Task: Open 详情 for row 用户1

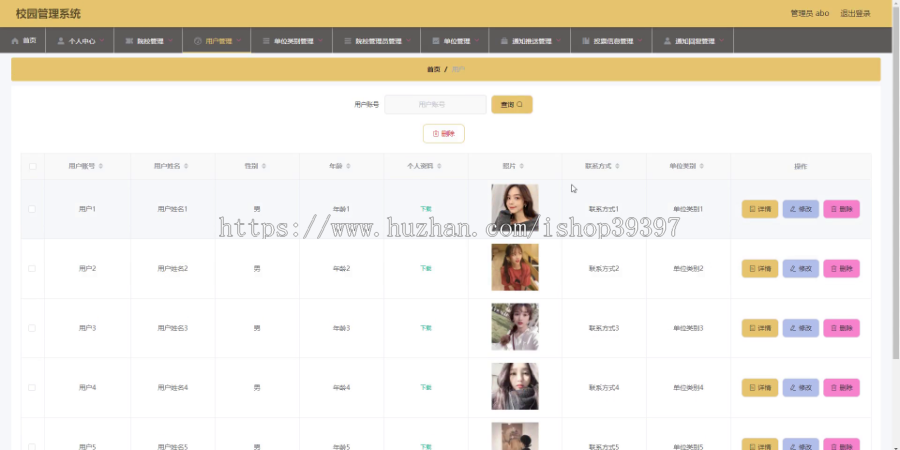Action: tap(760, 209)
